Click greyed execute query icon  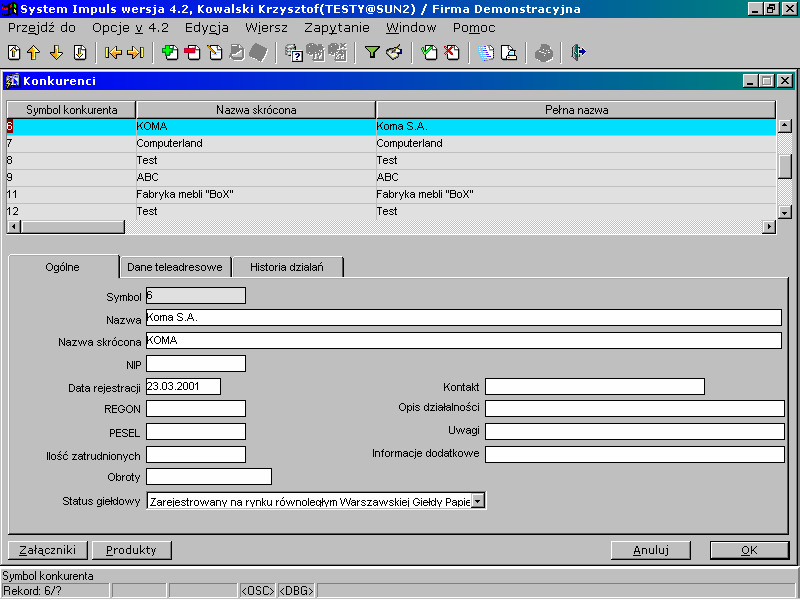(316, 53)
